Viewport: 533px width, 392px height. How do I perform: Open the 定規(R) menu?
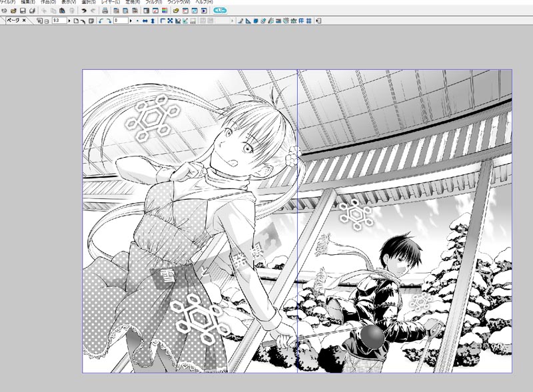click(x=133, y=2)
